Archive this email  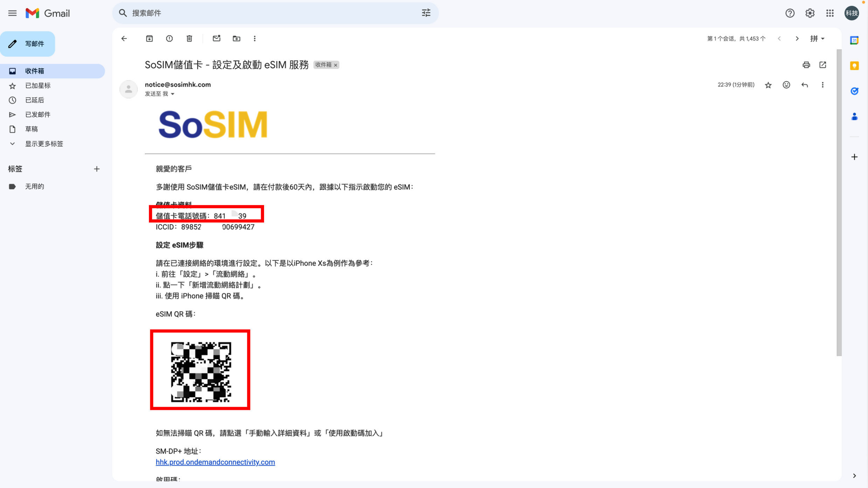(x=149, y=39)
